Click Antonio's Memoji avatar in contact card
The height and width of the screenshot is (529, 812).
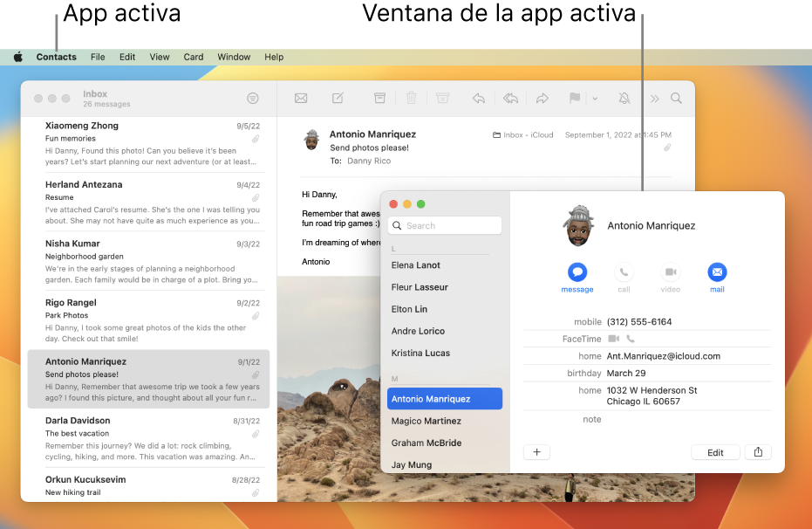pos(578,225)
